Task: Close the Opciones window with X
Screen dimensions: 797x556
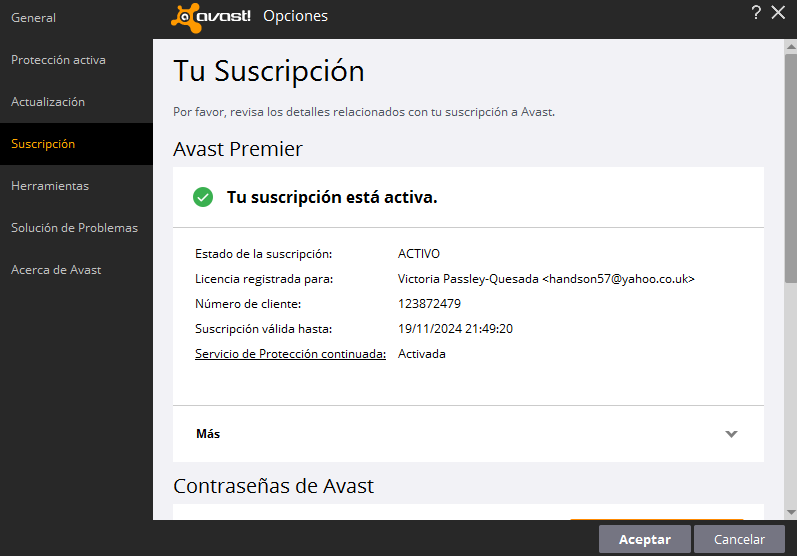Action: click(x=778, y=12)
